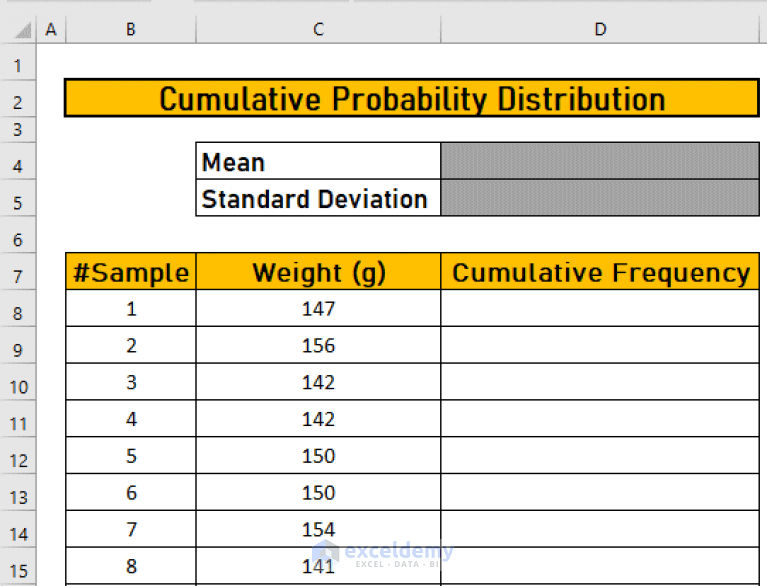
Task: Select column B header
Action: pos(131,29)
